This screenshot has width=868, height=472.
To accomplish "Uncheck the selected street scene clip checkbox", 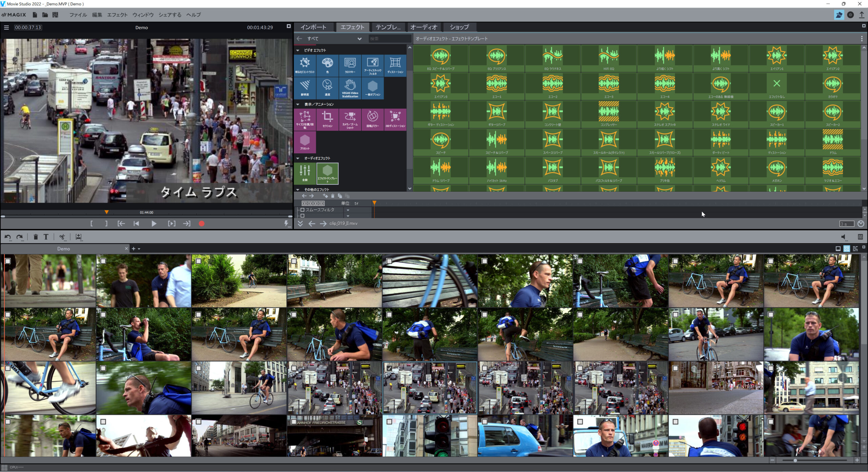I will click(x=389, y=368).
